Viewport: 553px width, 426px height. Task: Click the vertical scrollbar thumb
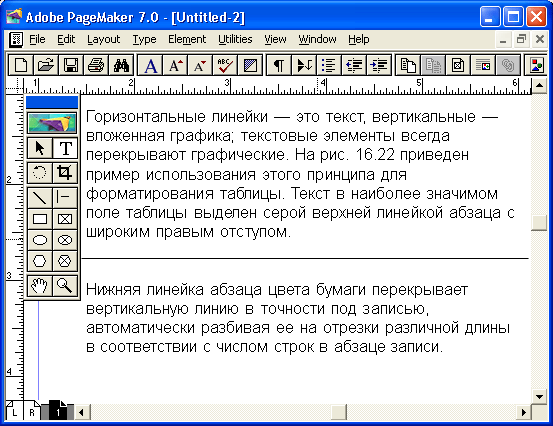coord(539,223)
